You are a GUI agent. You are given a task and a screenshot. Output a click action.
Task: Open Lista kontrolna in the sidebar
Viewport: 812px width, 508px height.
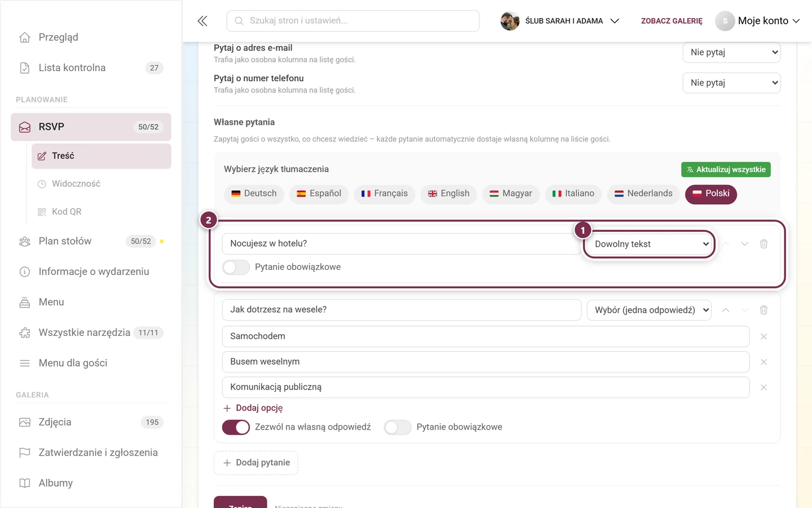[x=91, y=68]
